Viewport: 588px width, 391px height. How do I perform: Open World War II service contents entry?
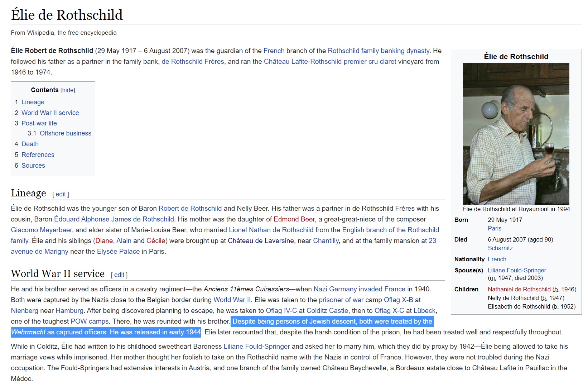point(50,113)
